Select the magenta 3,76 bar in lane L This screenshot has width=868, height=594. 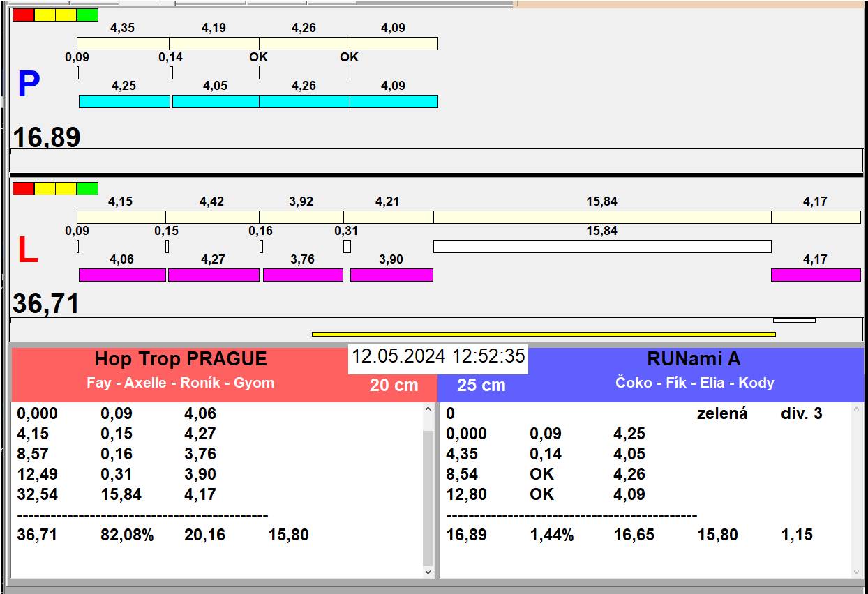point(303,275)
